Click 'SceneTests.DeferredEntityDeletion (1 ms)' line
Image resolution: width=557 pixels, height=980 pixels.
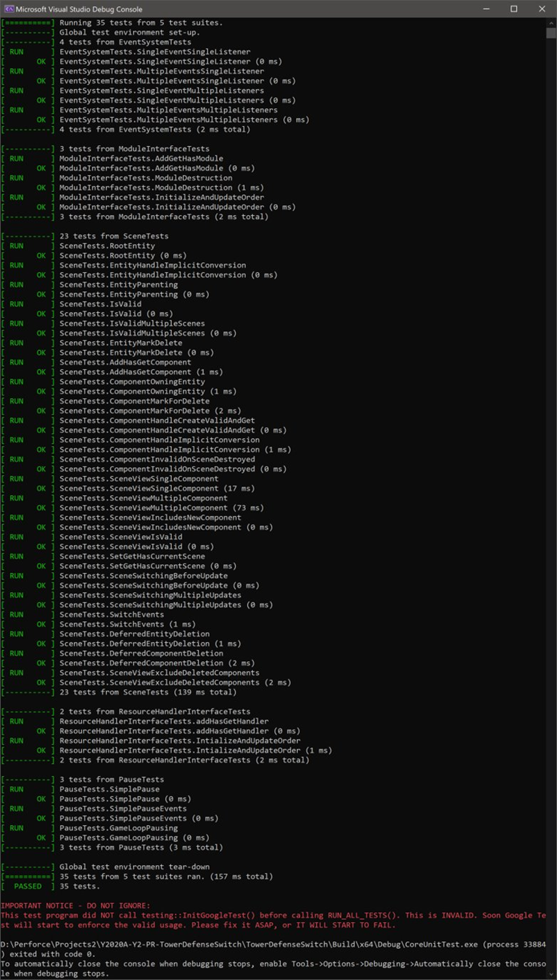pos(150,644)
